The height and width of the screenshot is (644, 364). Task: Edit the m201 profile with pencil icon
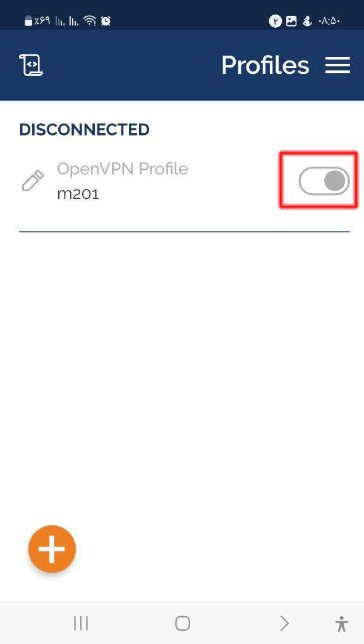coord(32,181)
